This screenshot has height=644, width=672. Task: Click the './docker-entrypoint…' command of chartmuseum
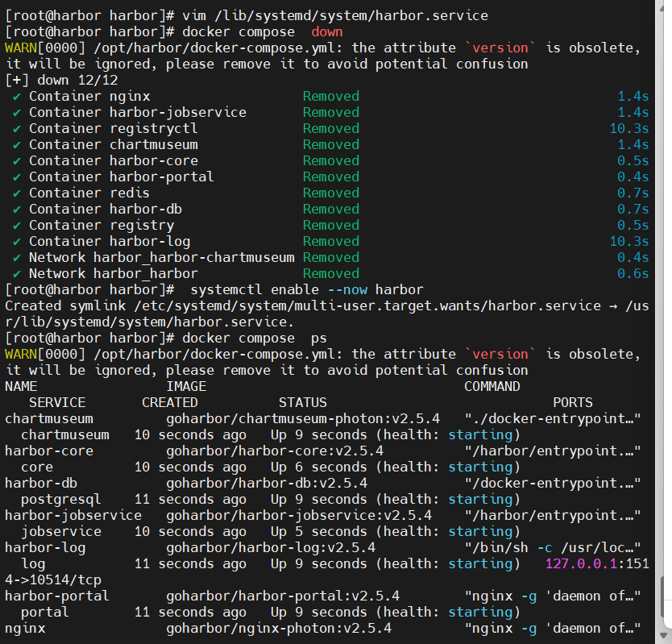click(x=553, y=419)
